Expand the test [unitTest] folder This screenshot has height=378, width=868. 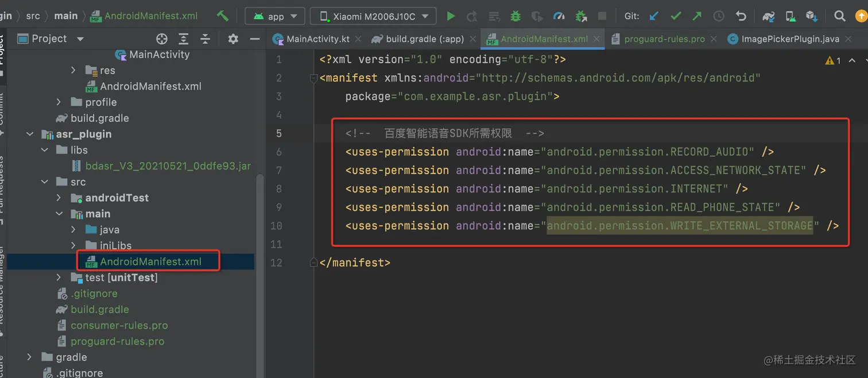click(x=59, y=277)
